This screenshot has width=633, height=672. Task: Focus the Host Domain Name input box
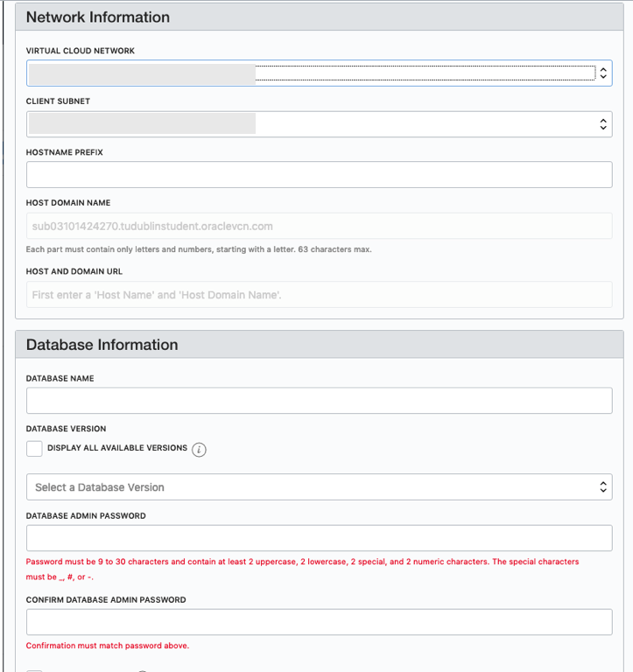[319, 227]
